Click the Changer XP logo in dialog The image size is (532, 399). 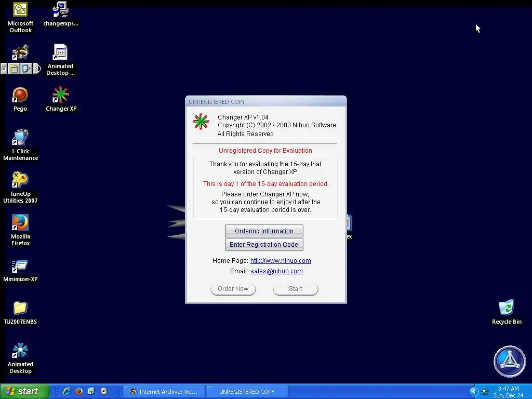201,122
